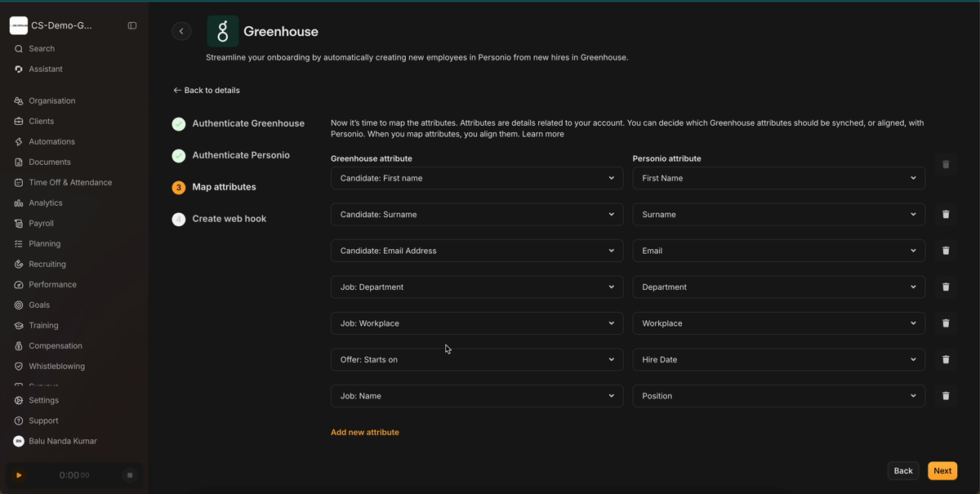Image resolution: width=980 pixels, height=494 pixels.
Task: Open the Candidate: Surname dropdown
Action: pyautogui.click(x=477, y=215)
